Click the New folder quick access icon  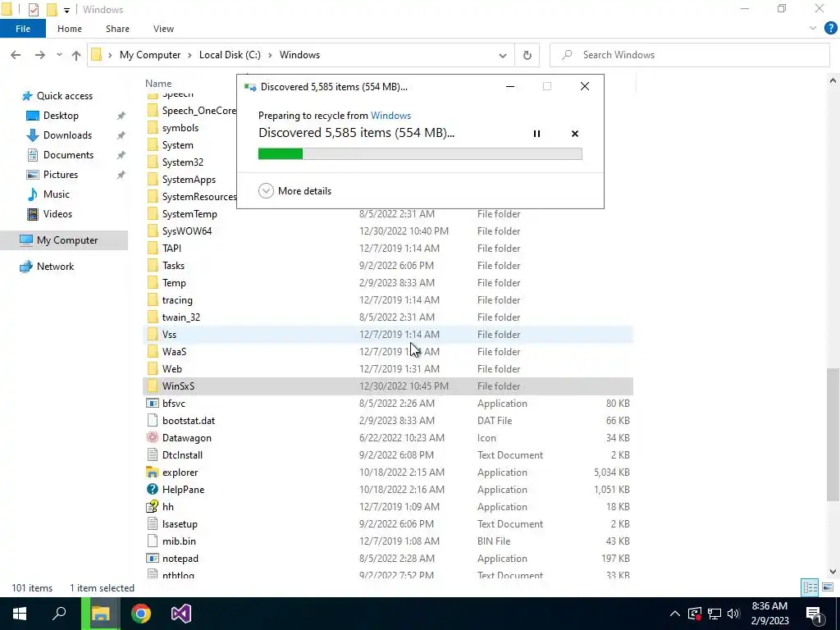coord(52,10)
